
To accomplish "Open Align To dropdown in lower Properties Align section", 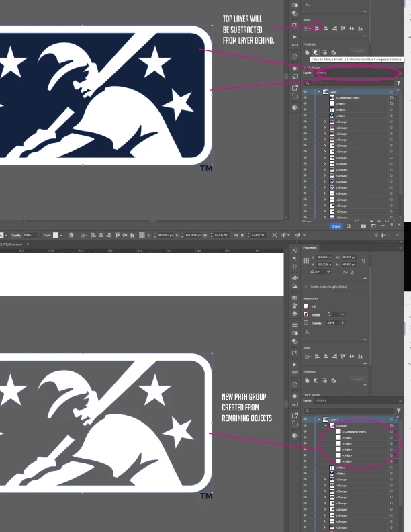I will [x=307, y=356].
